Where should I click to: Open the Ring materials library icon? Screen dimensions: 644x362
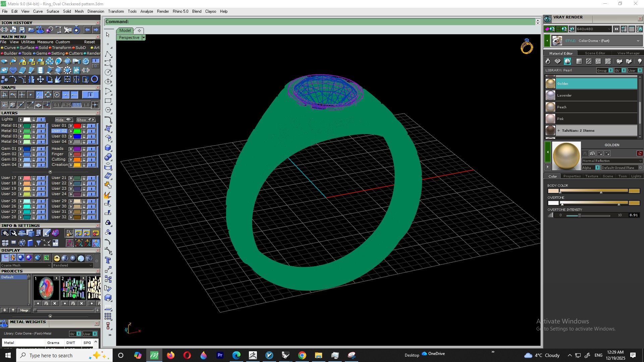(x=548, y=61)
